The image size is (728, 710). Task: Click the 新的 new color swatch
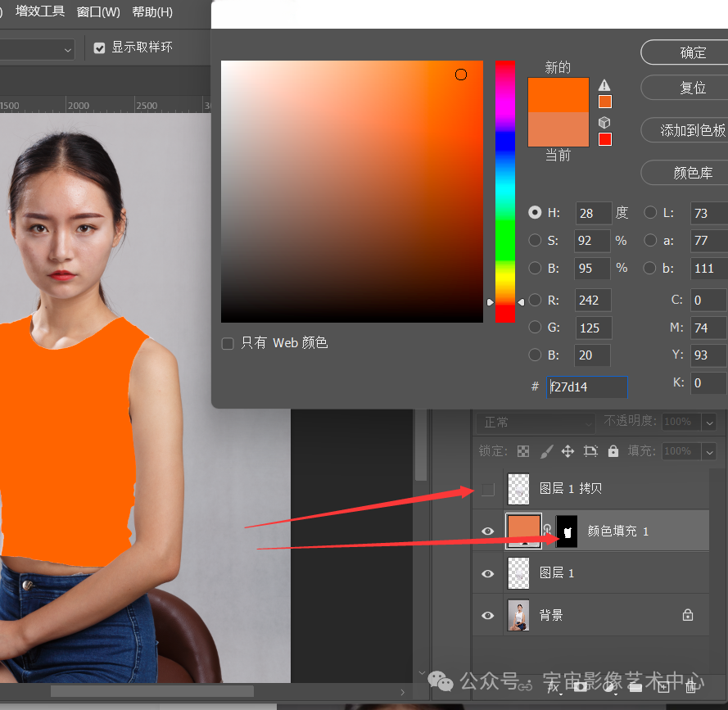tap(558, 95)
